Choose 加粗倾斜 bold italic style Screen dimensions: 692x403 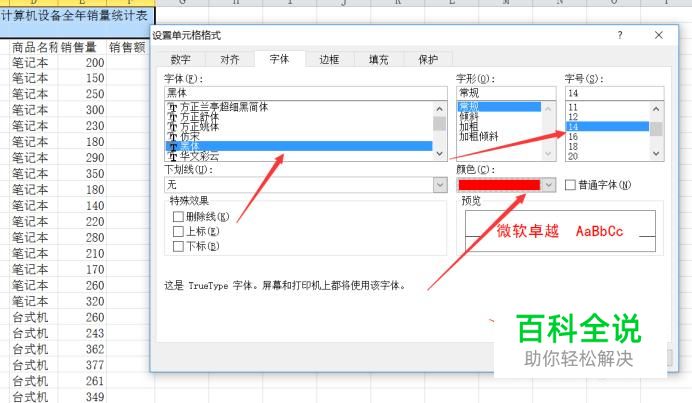499,136
